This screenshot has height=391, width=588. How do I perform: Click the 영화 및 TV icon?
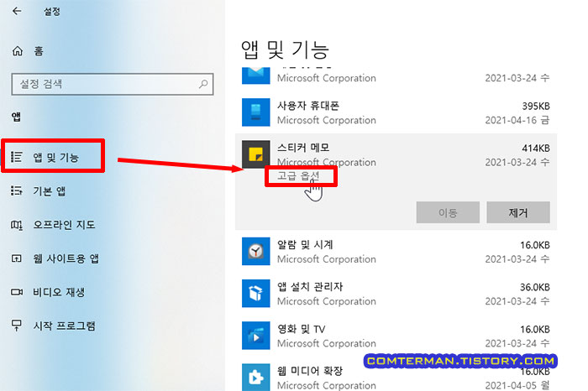(255, 335)
